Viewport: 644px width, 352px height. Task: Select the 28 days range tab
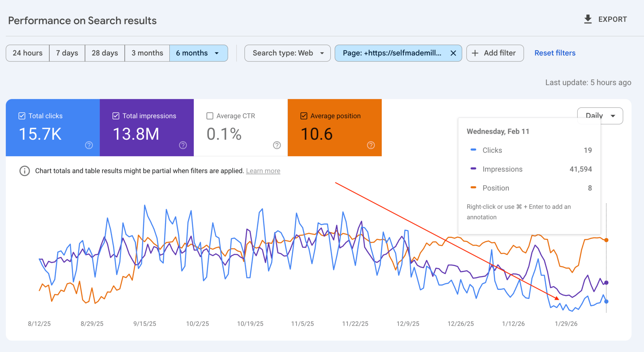[105, 53]
